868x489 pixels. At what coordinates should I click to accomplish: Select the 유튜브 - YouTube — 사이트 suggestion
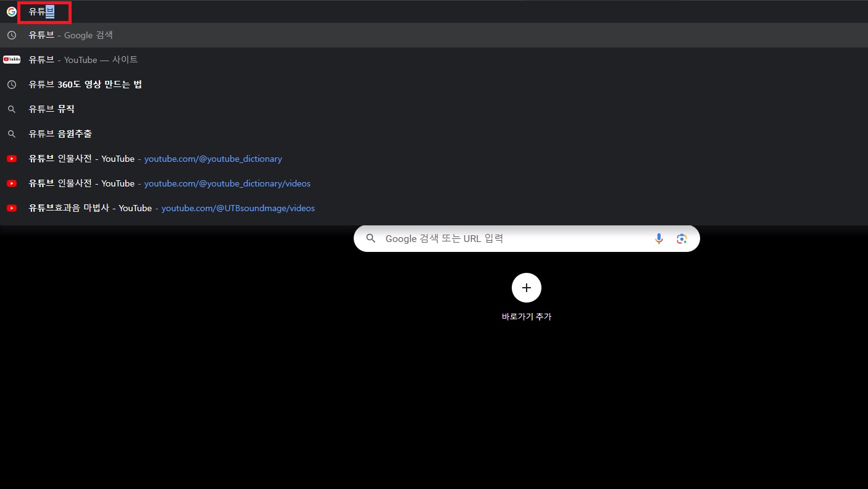(x=434, y=60)
